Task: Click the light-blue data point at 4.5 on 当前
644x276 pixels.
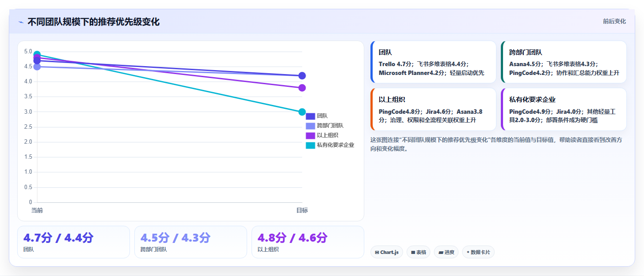Action: [37, 67]
